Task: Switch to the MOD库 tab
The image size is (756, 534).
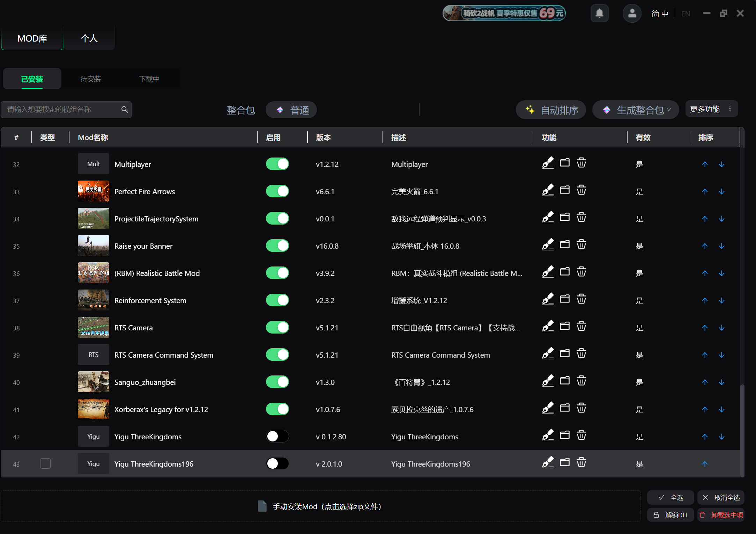Action: click(x=32, y=38)
